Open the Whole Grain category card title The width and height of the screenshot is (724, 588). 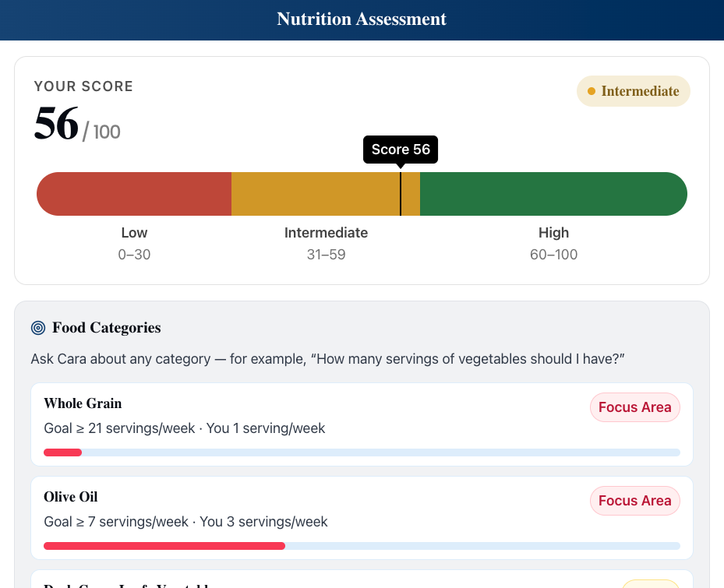pyautogui.click(x=83, y=403)
